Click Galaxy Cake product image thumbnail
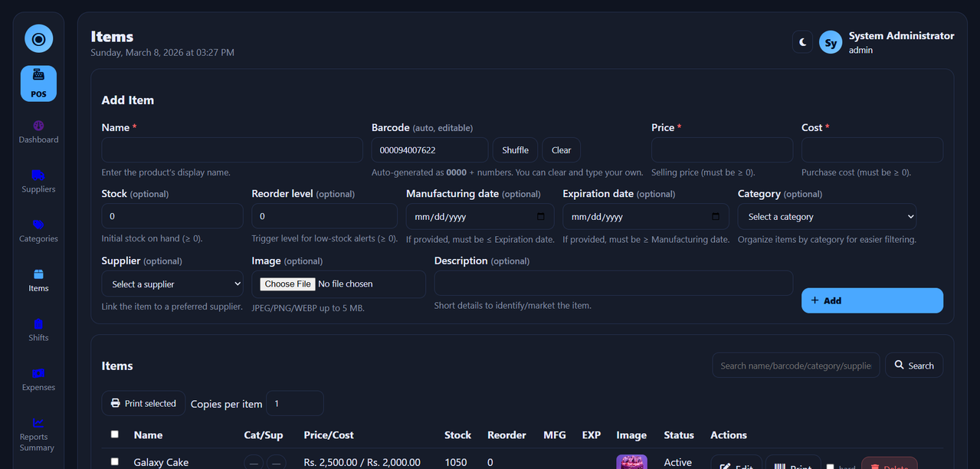This screenshot has width=980, height=469. [x=631, y=462]
